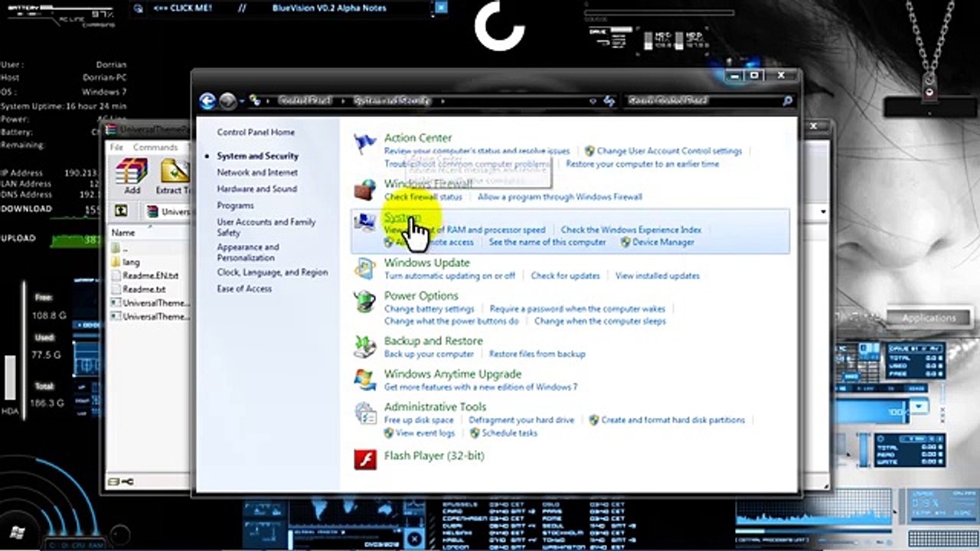
Task: Open the Ease of Access category
Action: point(244,289)
